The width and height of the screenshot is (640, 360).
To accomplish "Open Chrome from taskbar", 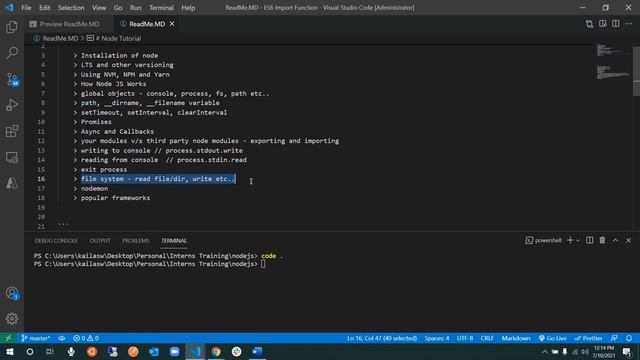I will [x=216, y=351].
